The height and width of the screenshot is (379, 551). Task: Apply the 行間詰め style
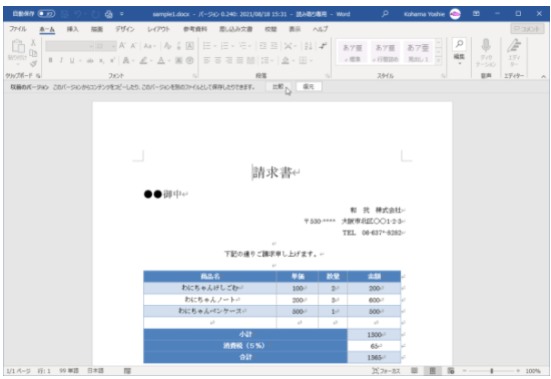click(x=385, y=52)
